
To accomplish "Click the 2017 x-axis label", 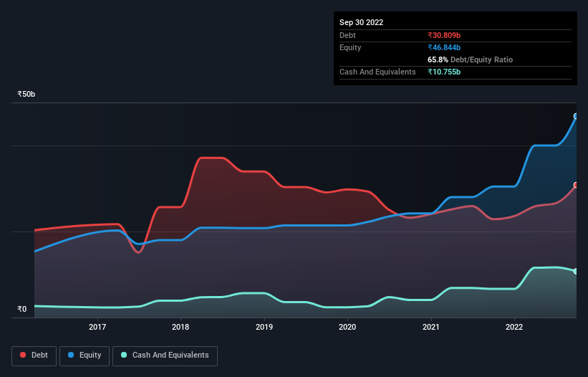I will click(97, 327).
